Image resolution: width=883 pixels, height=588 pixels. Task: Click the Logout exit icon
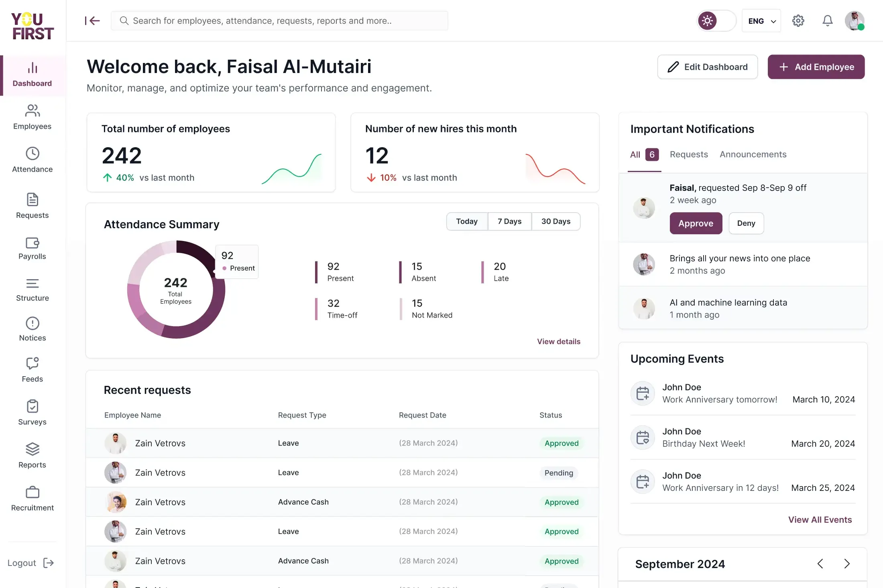click(x=49, y=563)
